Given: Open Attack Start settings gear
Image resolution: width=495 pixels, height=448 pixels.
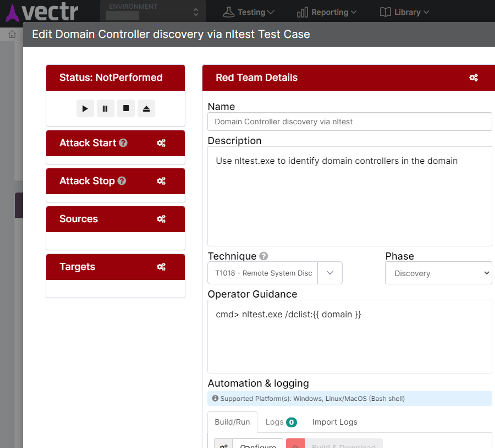Looking at the screenshot, I should point(161,143).
